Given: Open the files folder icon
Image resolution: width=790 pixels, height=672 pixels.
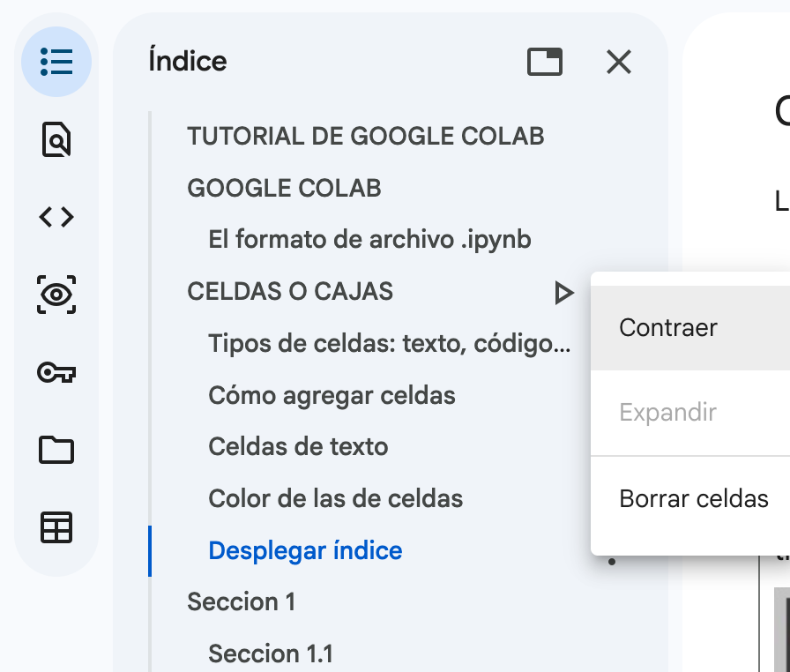Looking at the screenshot, I should [x=56, y=451].
